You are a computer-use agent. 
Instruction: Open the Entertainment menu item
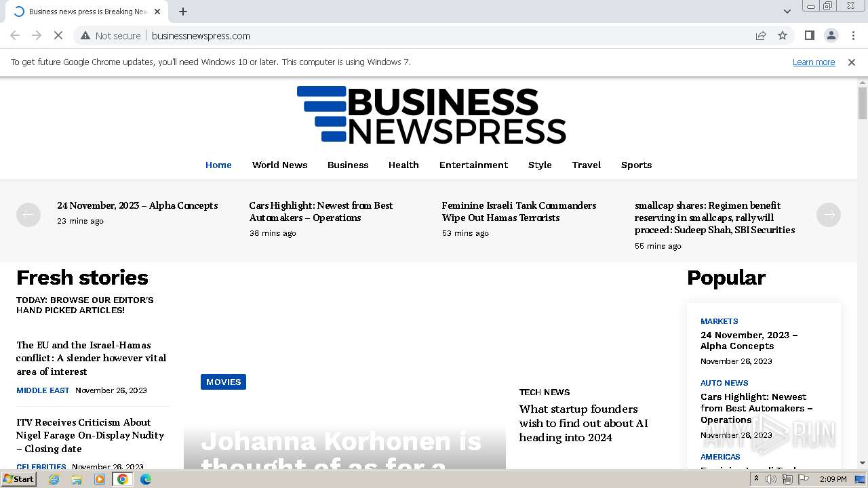tap(473, 165)
